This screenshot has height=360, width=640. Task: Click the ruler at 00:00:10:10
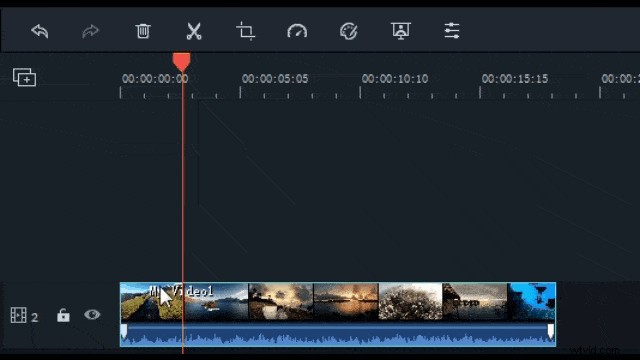395,79
